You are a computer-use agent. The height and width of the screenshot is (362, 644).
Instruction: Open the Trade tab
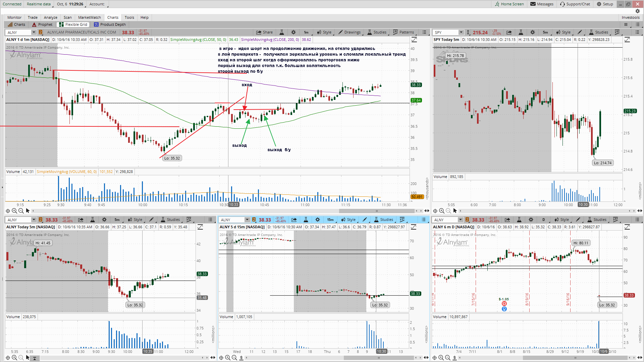coord(33,17)
